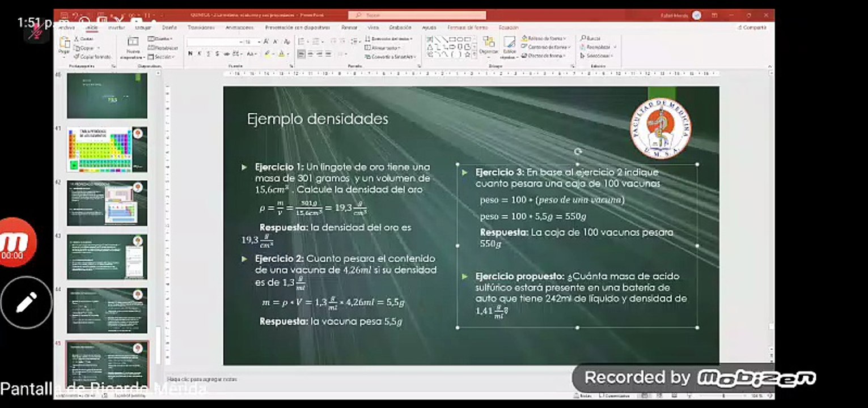The width and height of the screenshot is (868, 408).
Task: Open the Sección dropdown
Action: 161,57
